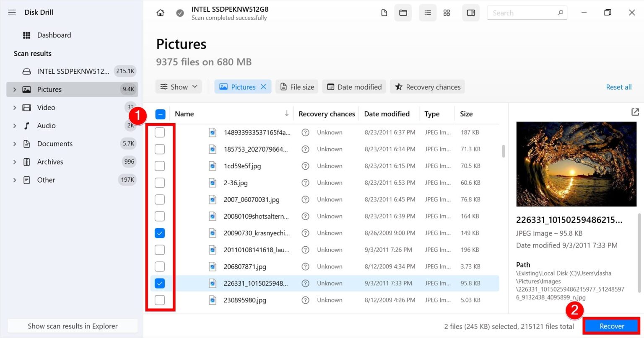Viewport: 644px width, 338px height.
Task: Open the hamburger menu beside Disk Drill
Action: click(12, 12)
